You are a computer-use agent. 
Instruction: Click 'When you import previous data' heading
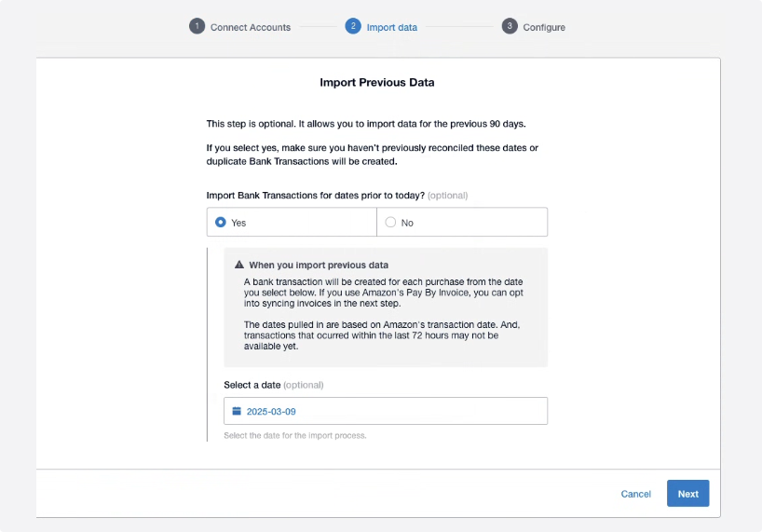pos(319,265)
